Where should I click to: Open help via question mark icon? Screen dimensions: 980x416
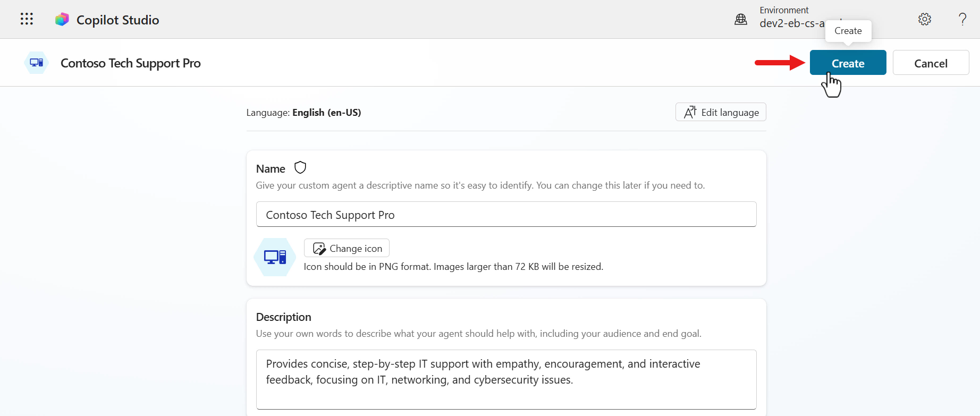coord(962,20)
